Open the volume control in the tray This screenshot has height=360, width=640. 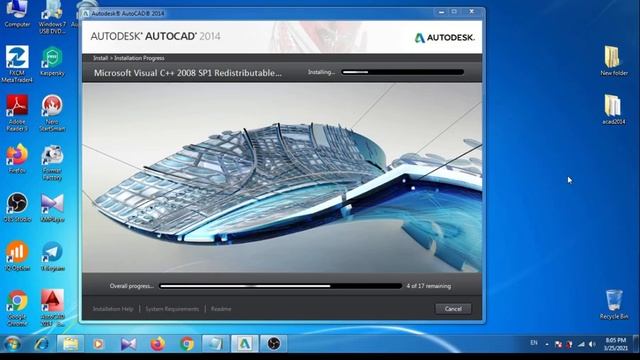pyautogui.click(x=592, y=344)
